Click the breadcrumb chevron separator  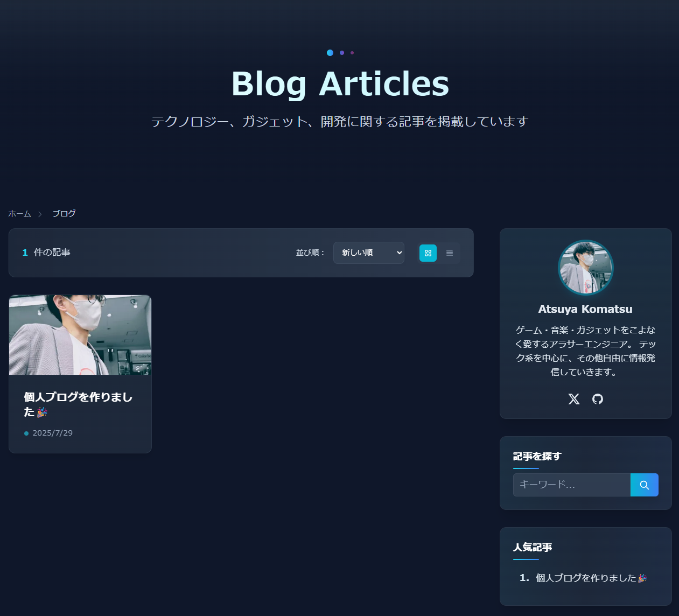coord(40,214)
